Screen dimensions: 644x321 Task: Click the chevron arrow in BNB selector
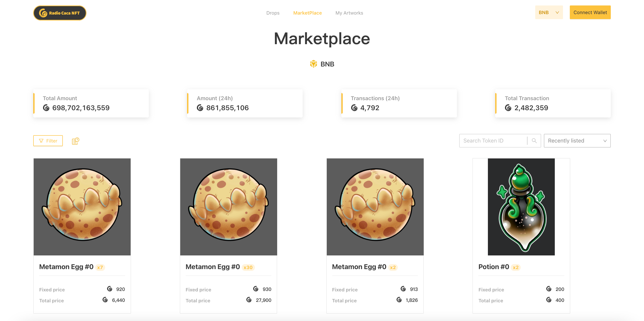tap(557, 13)
